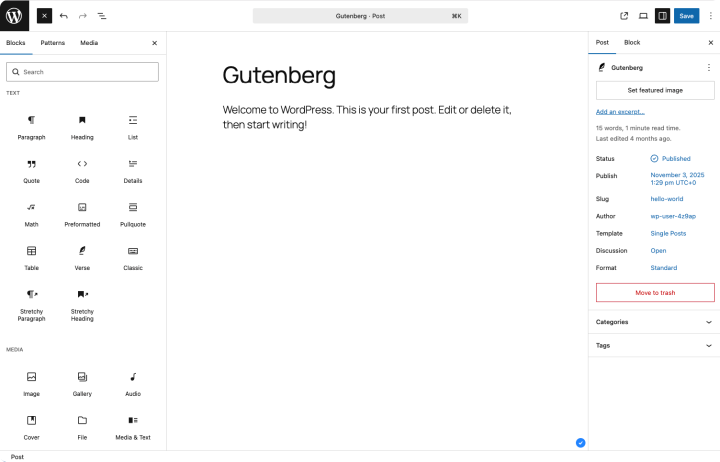Open the document overview list

point(102,16)
